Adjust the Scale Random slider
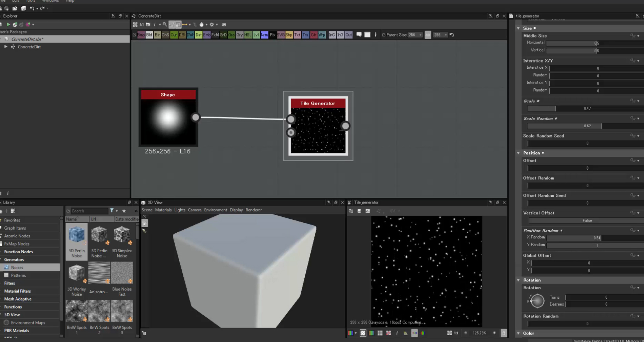This screenshot has height=342, width=644. pyautogui.click(x=587, y=126)
